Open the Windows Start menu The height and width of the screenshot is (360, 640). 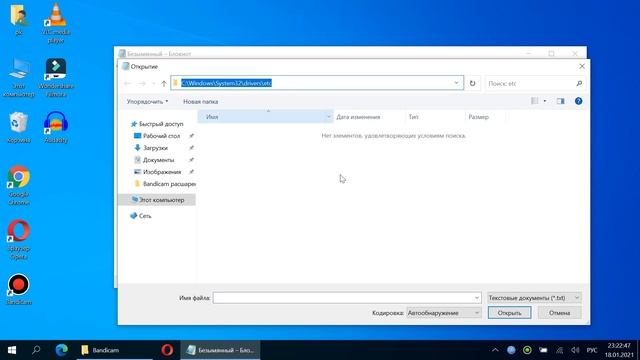[x=12, y=350]
